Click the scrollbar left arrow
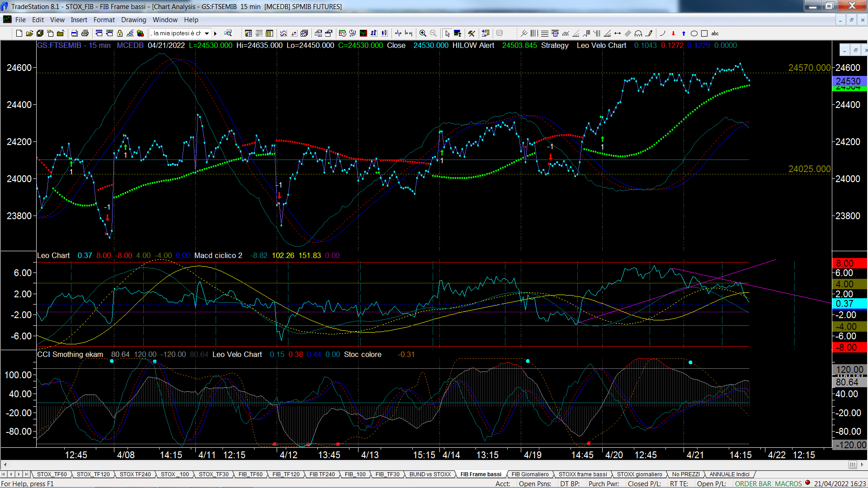 click(5, 465)
